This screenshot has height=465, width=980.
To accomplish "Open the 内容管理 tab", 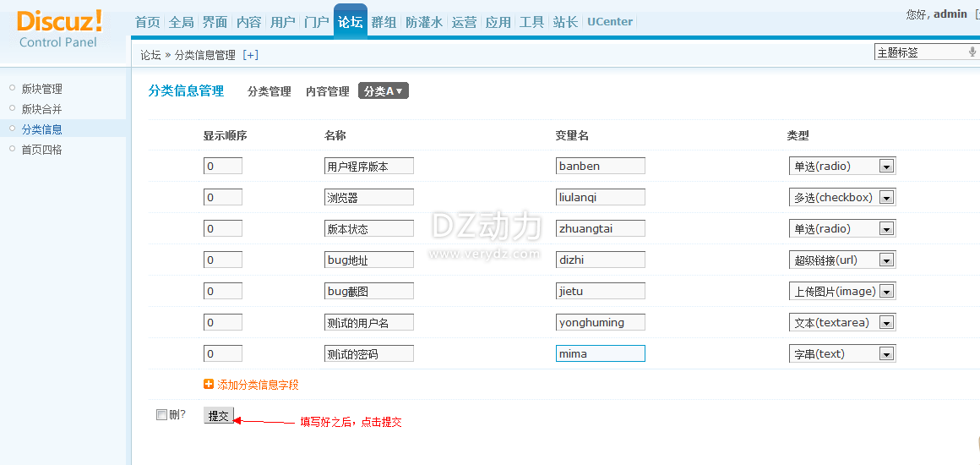I will pyautogui.click(x=327, y=91).
